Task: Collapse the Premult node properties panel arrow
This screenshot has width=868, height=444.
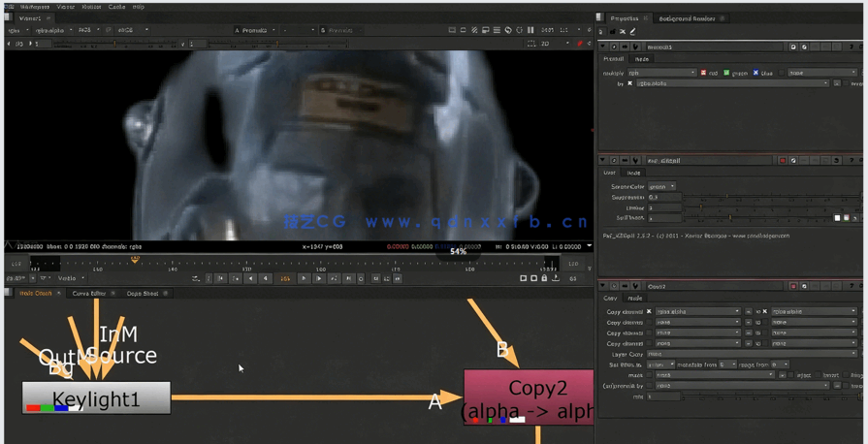Action: (602, 47)
